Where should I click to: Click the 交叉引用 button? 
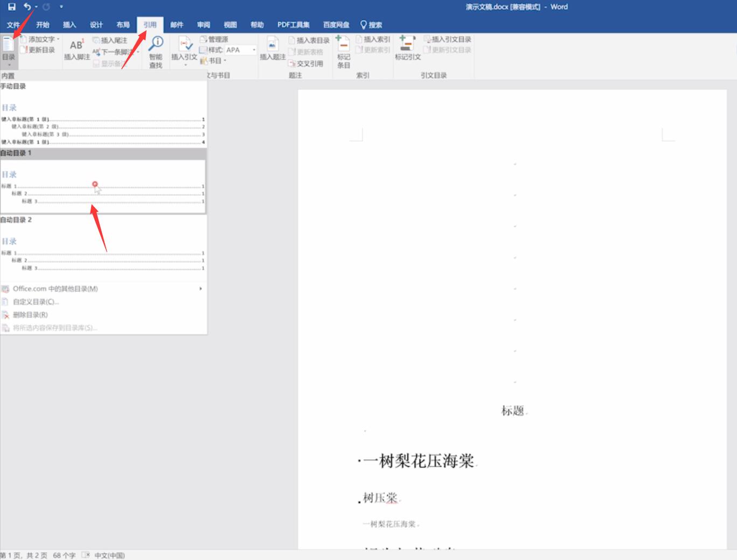click(x=306, y=64)
